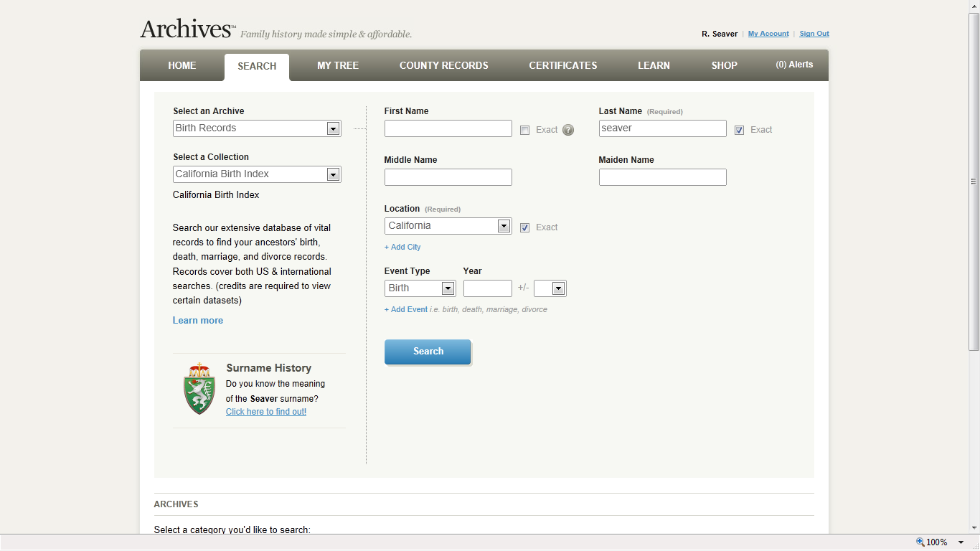Toggle the First Name Exact checkbox
Viewport: 980px width, 551px height.
[x=525, y=130]
